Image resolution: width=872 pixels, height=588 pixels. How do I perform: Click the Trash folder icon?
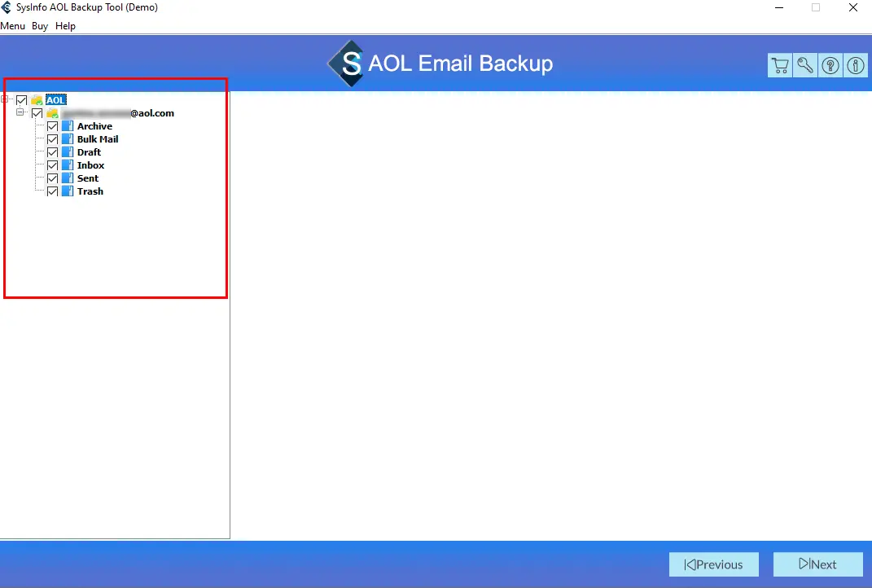click(68, 191)
